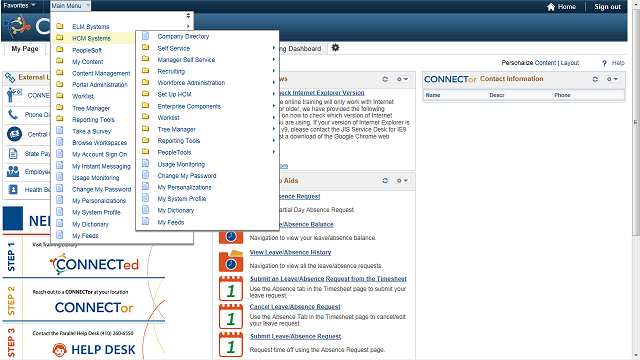
Task: Click the Phone Directory handset icon
Action: click(13, 115)
